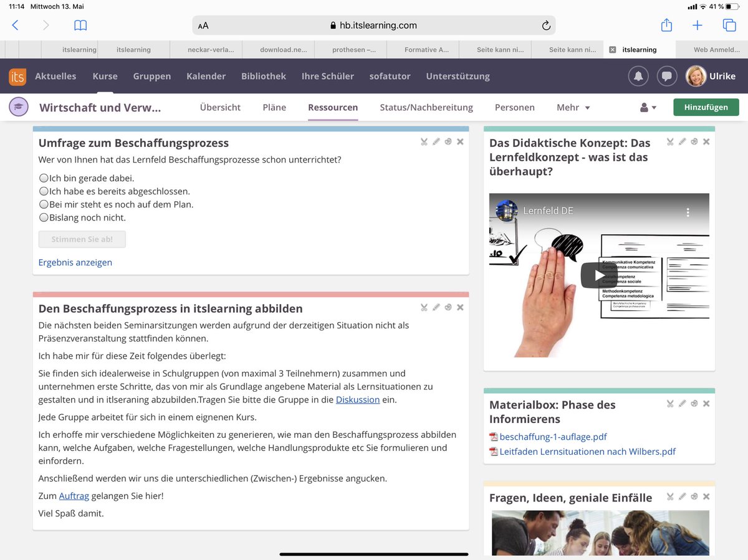Go to Kurse in top navigation
The height and width of the screenshot is (560, 748).
105,76
